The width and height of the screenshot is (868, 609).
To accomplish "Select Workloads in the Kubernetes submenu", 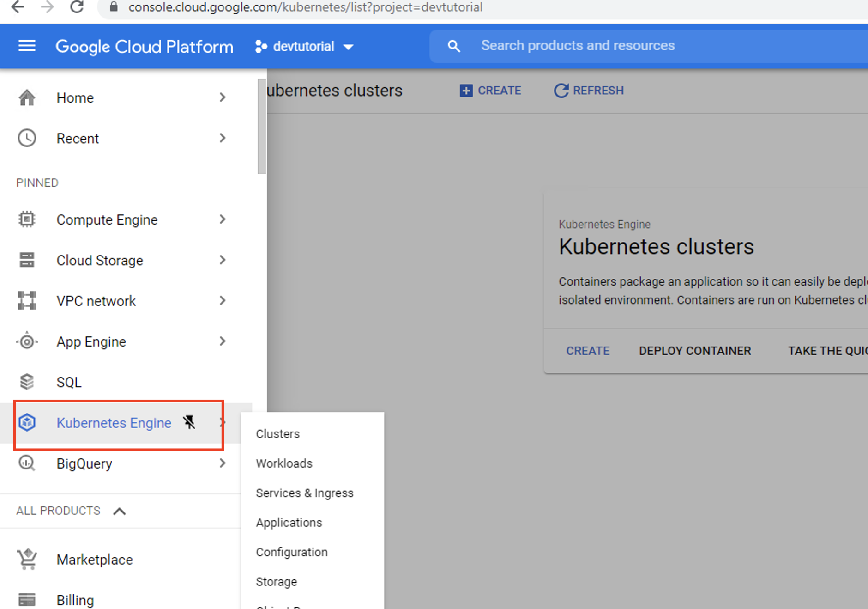I will [284, 463].
